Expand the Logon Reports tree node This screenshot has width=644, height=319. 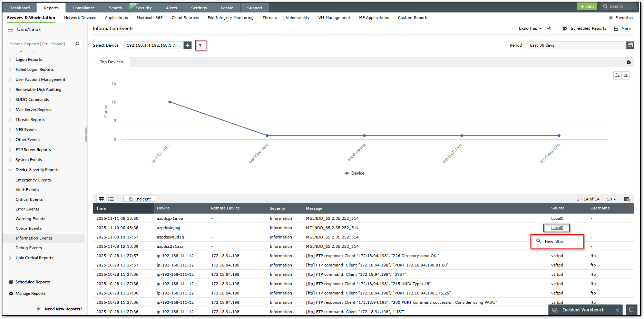click(10, 59)
